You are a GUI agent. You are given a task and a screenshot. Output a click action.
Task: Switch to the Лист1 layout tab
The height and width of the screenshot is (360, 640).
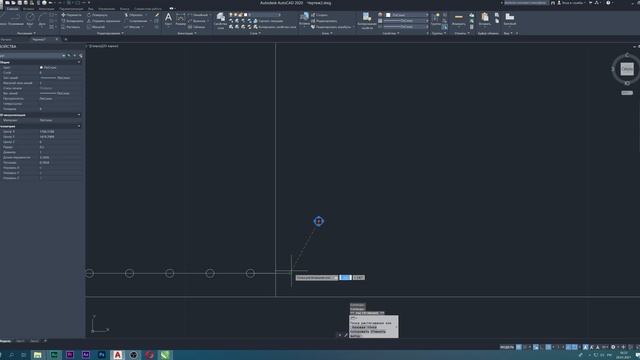20,341
